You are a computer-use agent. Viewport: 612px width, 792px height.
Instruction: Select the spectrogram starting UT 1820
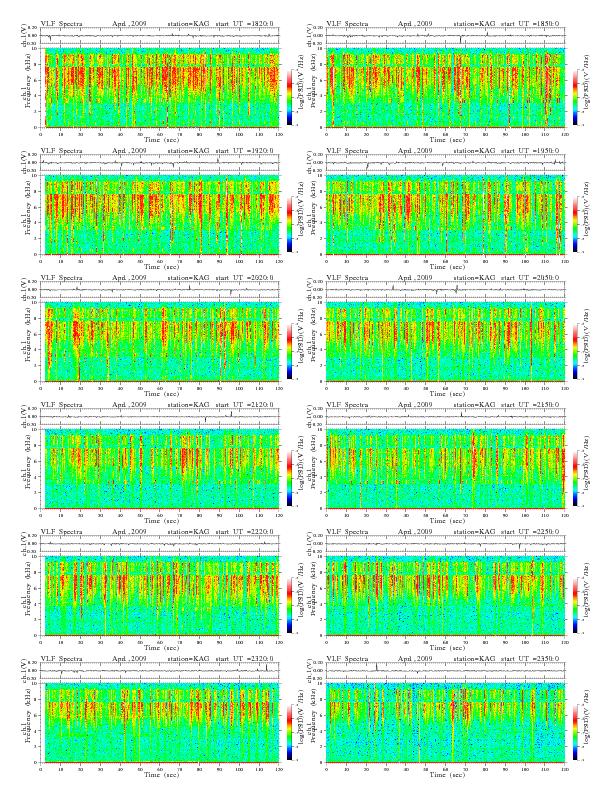(x=160, y=88)
